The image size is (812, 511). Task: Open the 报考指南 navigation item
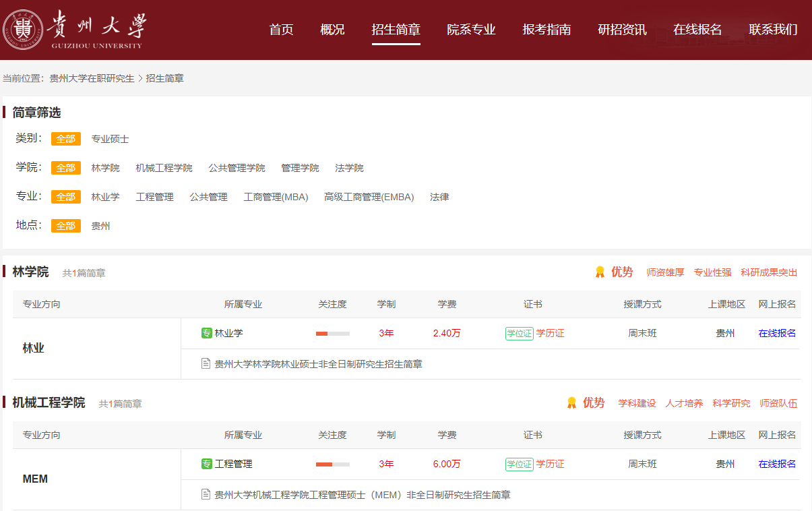click(546, 30)
